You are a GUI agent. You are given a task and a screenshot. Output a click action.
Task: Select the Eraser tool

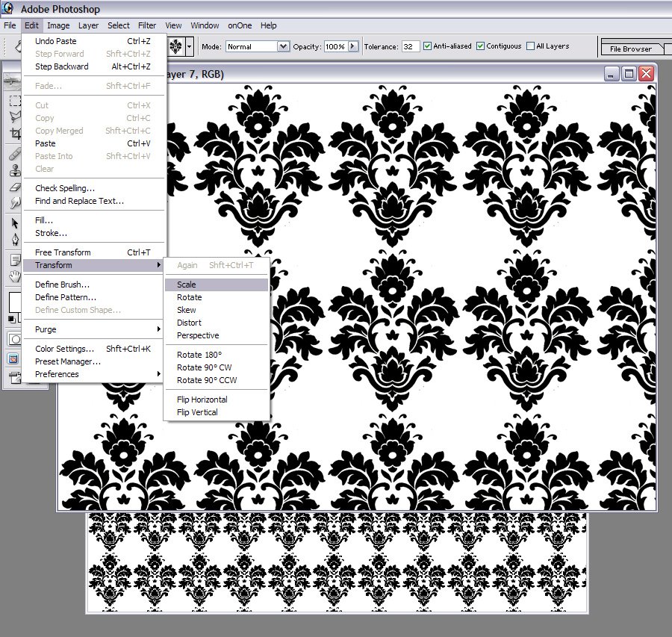[15, 187]
